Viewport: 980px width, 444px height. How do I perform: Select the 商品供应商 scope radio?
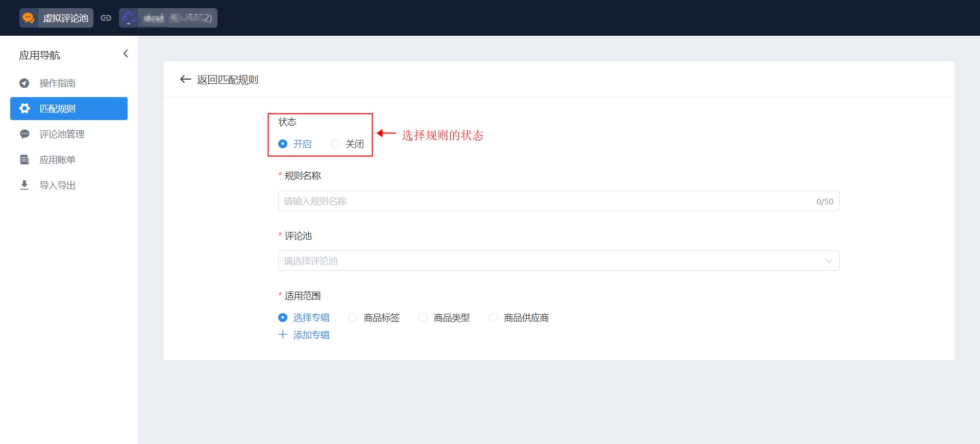[x=493, y=318]
